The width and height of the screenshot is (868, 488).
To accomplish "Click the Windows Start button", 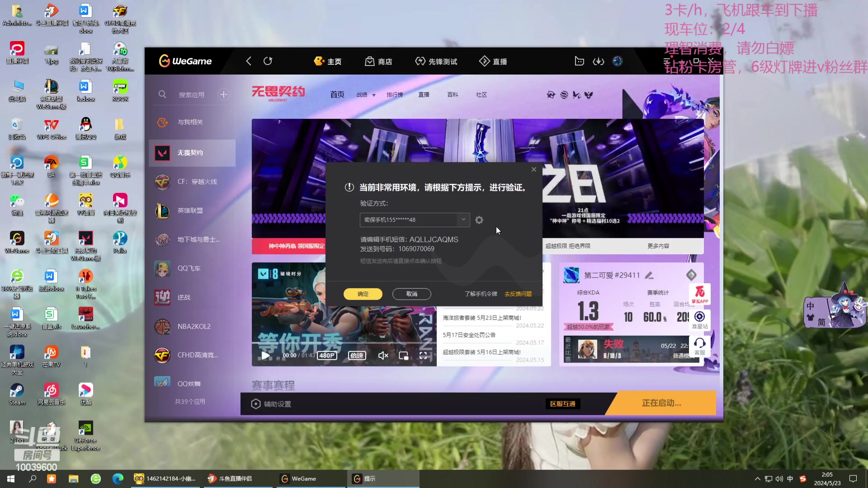I will 11,479.
